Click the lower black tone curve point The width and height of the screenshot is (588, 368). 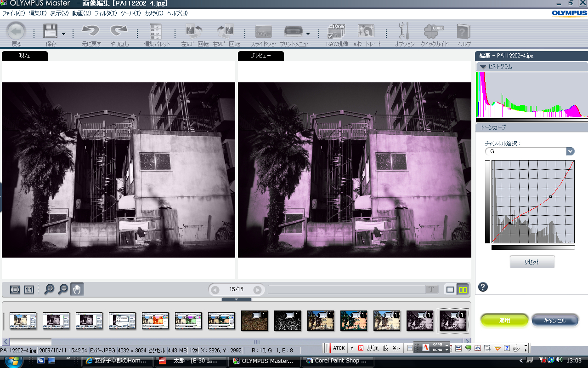pos(509,223)
